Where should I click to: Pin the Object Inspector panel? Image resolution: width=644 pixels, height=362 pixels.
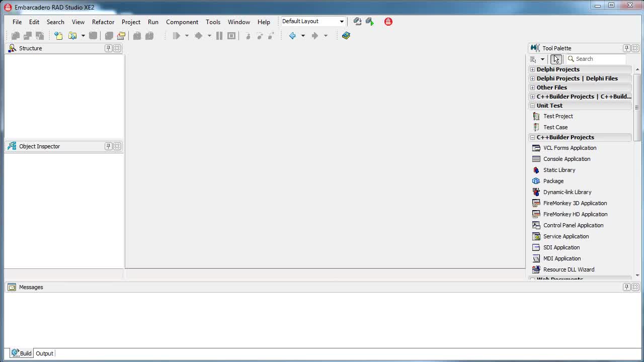108,146
